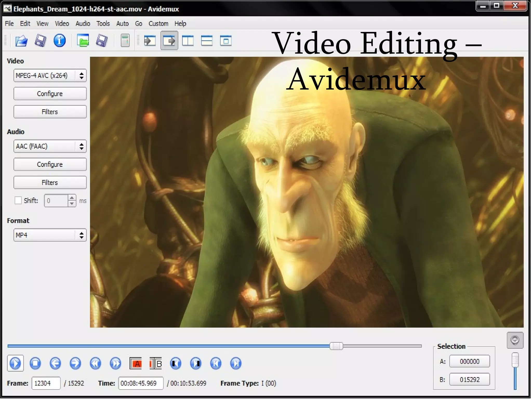Image resolution: width=532 pixels, height=399 pixels.
Task: Open the Auto menu
Action: pyautogui.click(x=122, y=23)
